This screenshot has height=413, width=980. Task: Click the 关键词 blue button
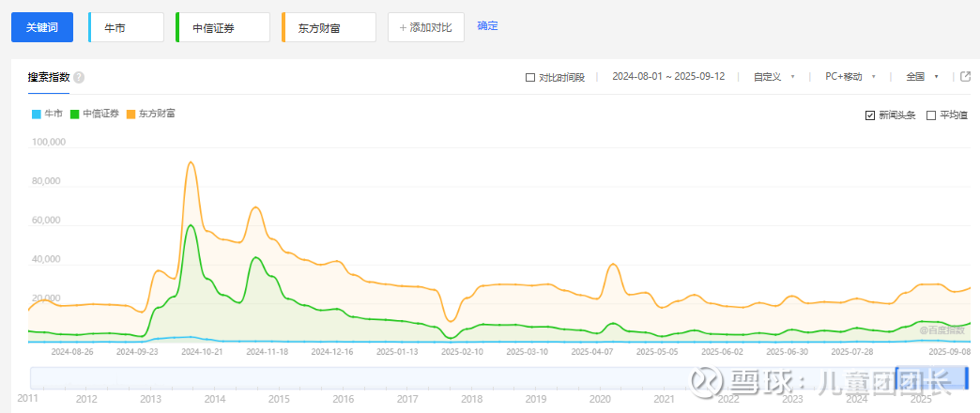click(x=41, y=27)
